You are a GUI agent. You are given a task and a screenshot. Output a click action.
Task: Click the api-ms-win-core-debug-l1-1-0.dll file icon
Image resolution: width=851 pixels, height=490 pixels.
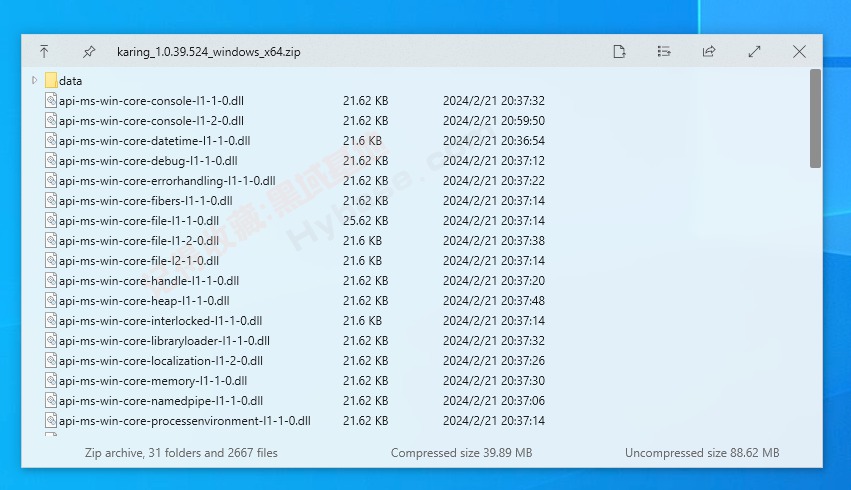[x=51, y=161]
